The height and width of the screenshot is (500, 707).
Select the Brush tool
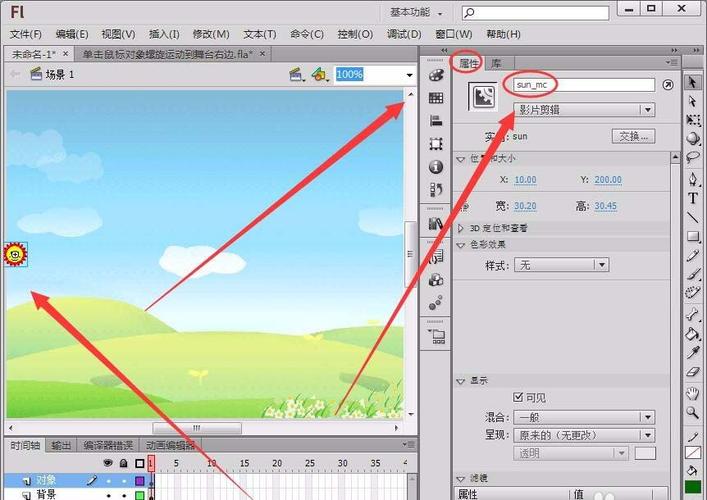(x=693, y=274)
